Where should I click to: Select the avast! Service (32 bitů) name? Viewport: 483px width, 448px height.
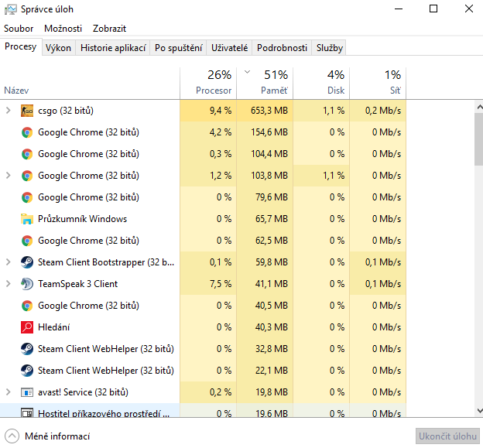coord(83,392)
